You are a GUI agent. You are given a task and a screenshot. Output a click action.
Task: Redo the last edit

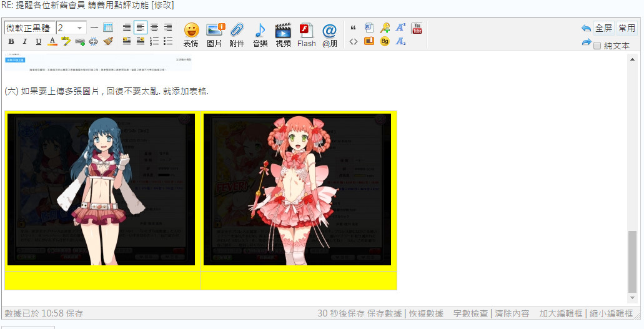click(x=586, y=42)
